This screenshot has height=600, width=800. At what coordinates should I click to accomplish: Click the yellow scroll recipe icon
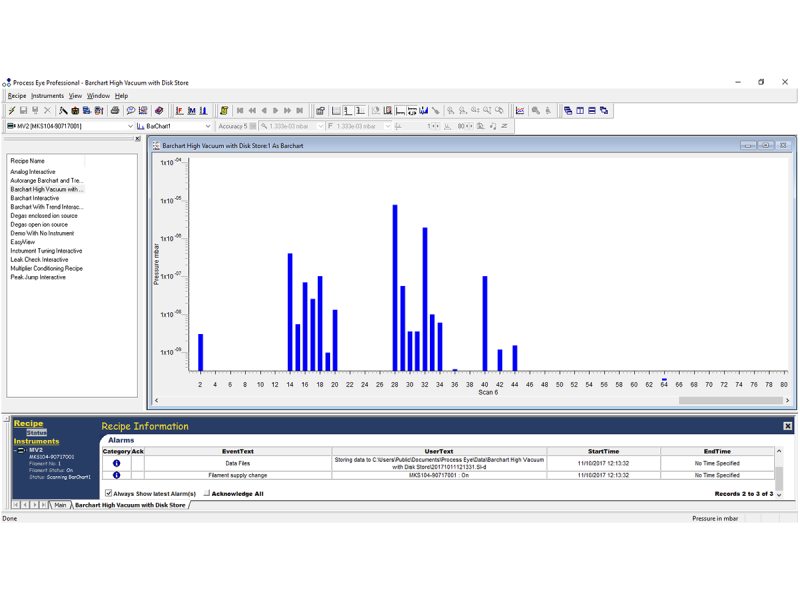pos(224,110)
